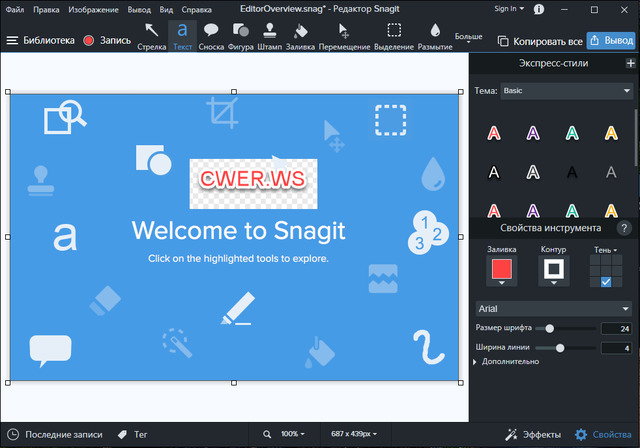Image resolution: width=640 pixels, height=448 pixels.
Task: Open the Arial font dropdown
Action: click(554, 309)
